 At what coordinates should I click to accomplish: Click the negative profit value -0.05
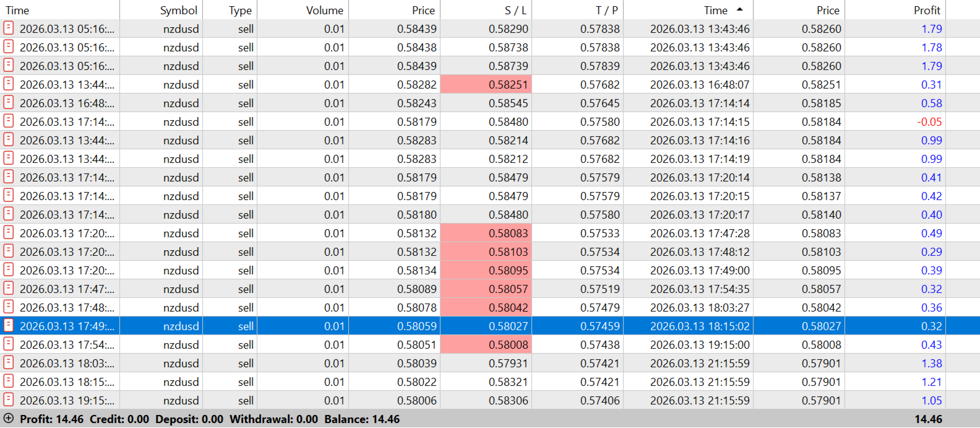[x=929, y=121]
